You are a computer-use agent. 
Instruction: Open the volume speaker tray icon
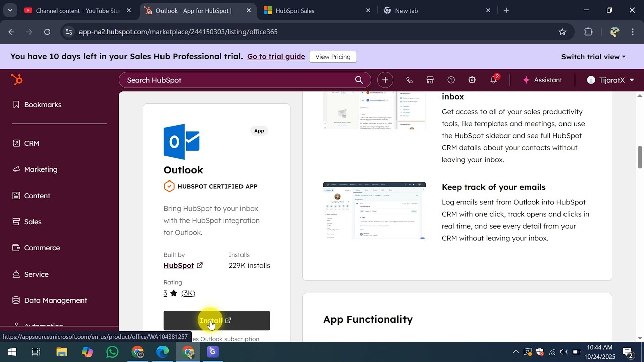(563, 352)
